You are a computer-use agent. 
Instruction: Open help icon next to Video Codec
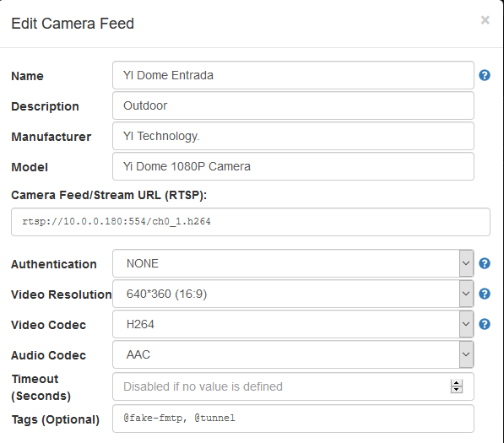[x=485, y=324]
